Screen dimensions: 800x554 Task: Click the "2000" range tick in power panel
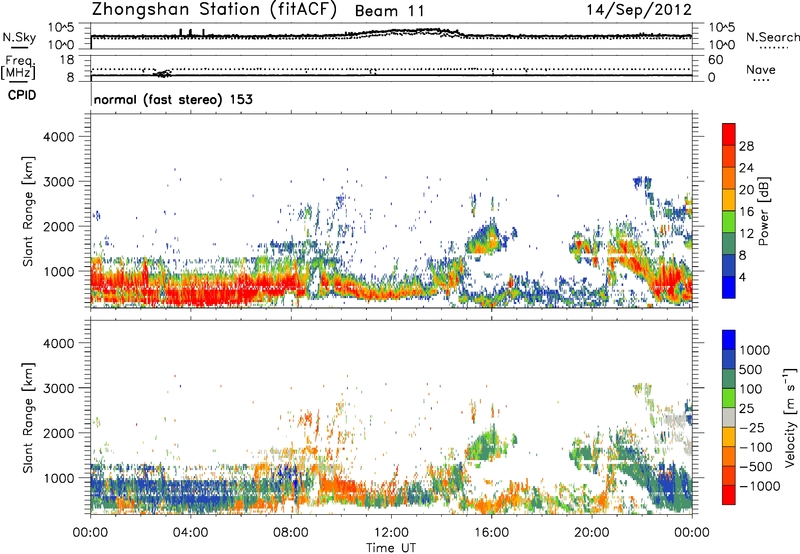(x=59, y=226)
